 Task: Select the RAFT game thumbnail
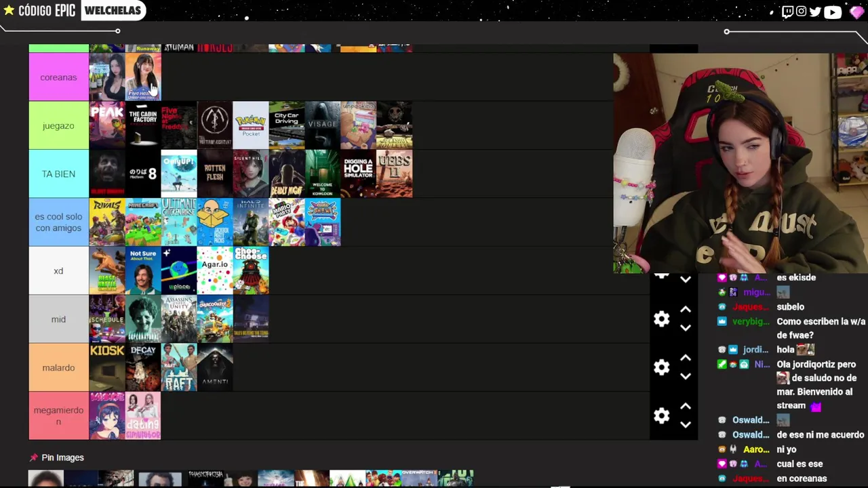pyautogui.click(x=179, y=367)
